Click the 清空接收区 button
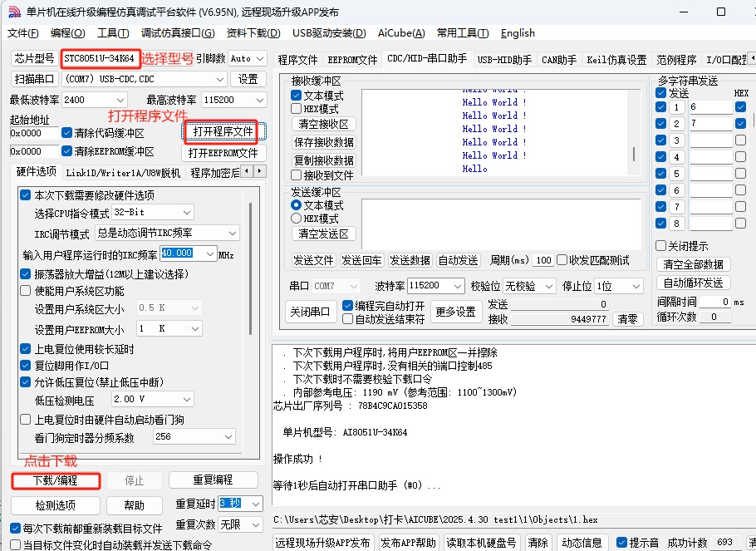Screen dimensions: 756x551 [x=323, y=124]
